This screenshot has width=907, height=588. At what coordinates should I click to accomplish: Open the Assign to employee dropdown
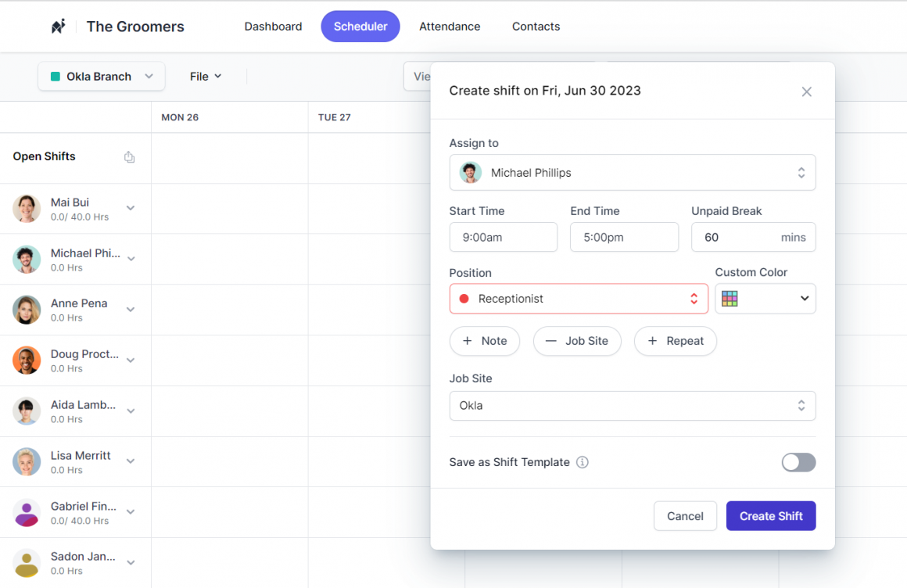coord(632,173)
